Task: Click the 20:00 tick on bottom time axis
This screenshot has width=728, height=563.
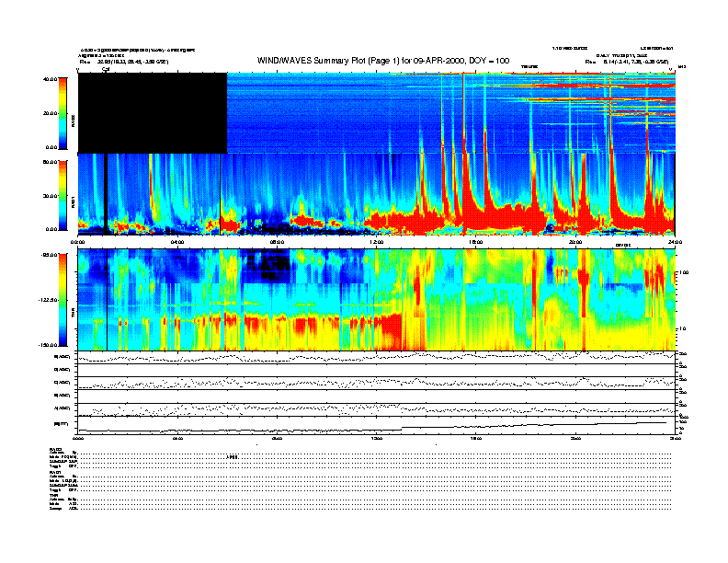Action: point(575,438)
